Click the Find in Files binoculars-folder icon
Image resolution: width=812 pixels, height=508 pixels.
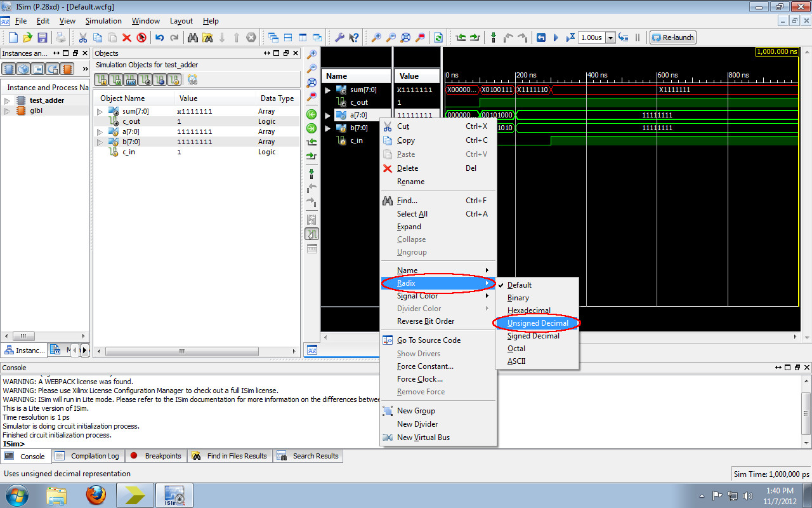pyautogui.click(x=207, y=37)
